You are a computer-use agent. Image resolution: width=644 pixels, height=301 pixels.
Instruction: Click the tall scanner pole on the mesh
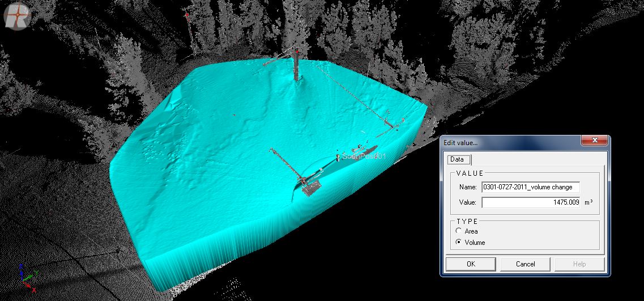click(x=296, y=67)
